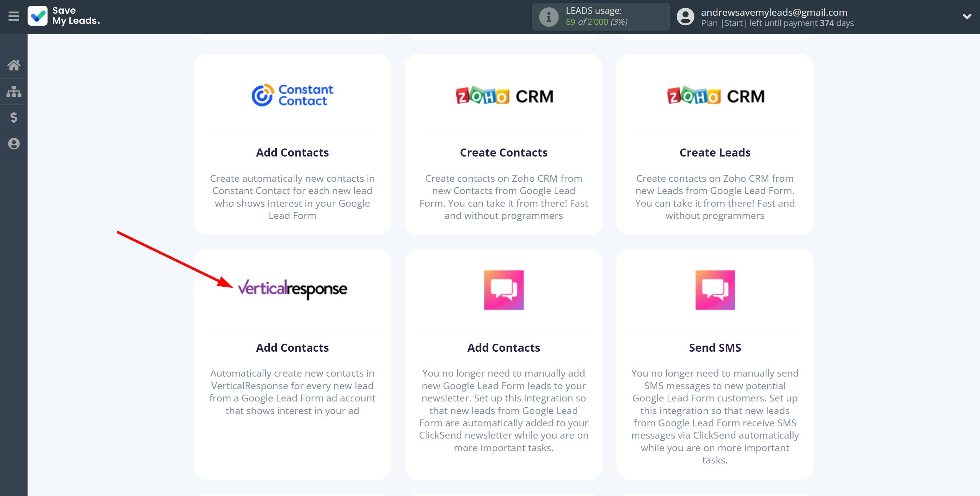The image size is (980, 496).
Task: Open the Send SMS title
Action: (715, 348)
